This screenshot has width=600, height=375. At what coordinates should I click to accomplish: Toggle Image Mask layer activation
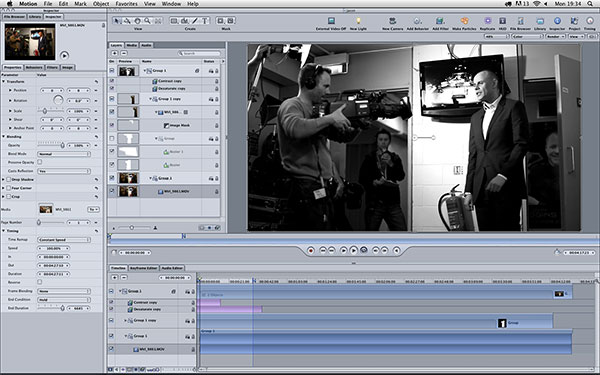[112, 125]
